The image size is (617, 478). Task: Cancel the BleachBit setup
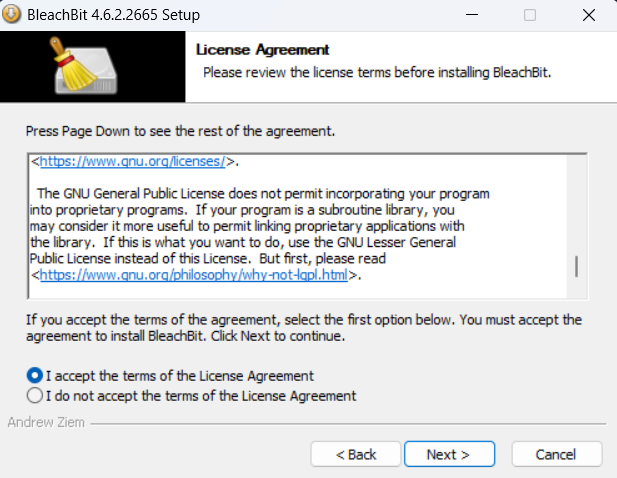(557, 454)
